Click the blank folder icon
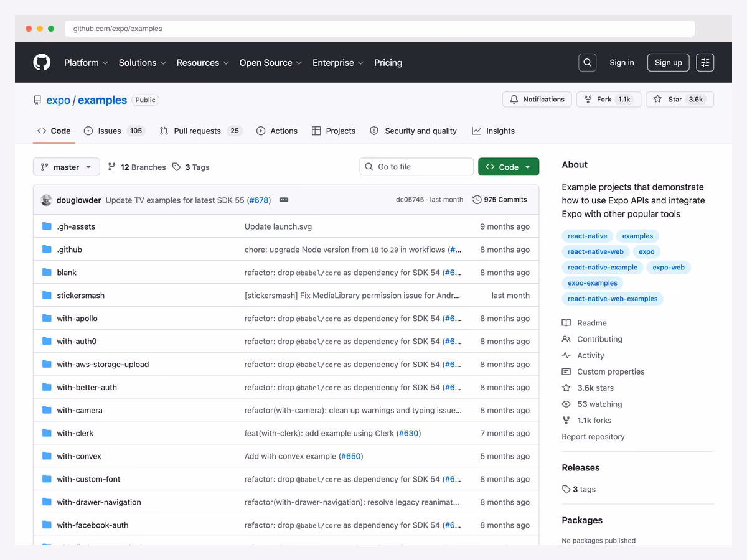This screenshot has height=560, width=747. point(47,273)
